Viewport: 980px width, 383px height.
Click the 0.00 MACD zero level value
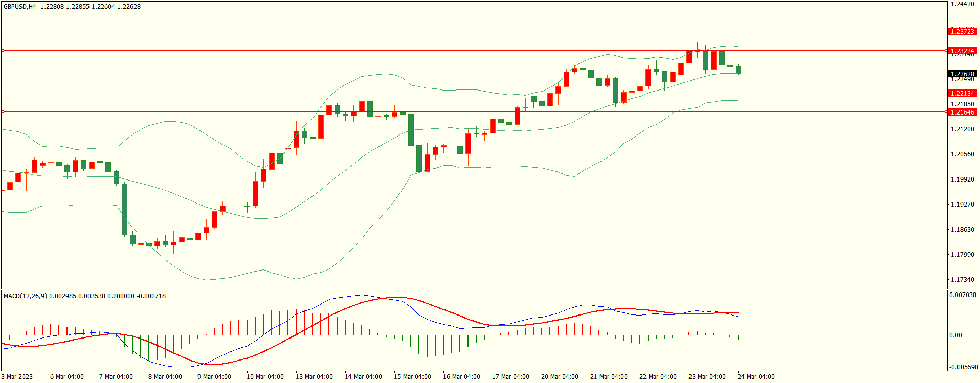click(x=955, y=335)
